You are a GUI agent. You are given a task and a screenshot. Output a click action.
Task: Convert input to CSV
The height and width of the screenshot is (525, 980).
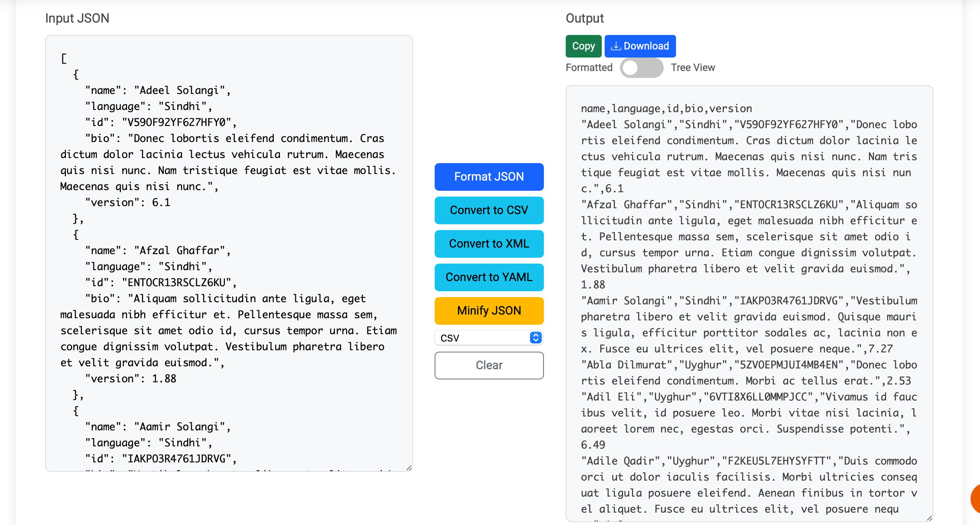point(489,210)
